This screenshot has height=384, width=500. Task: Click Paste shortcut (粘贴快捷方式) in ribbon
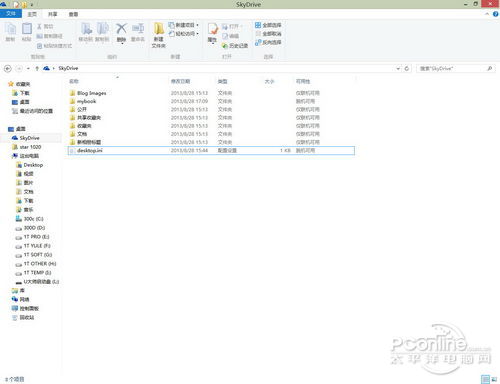(x=54, y=46)
